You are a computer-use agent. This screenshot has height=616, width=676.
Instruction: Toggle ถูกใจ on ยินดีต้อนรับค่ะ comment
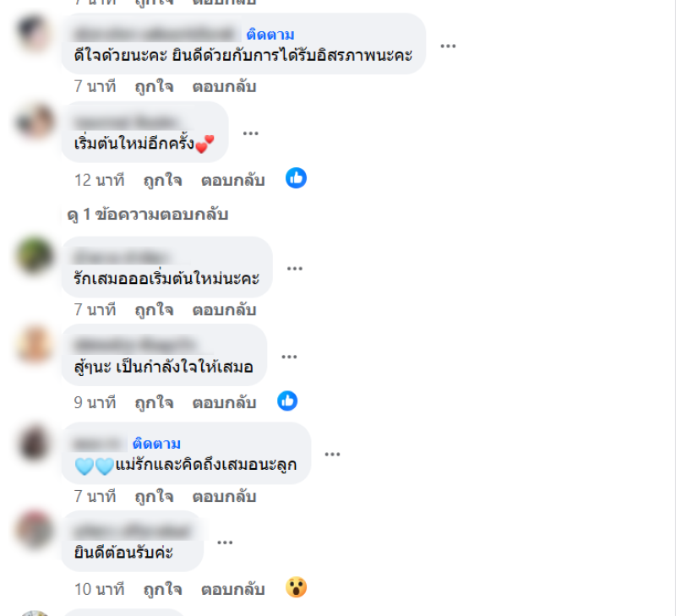point(162,589)
